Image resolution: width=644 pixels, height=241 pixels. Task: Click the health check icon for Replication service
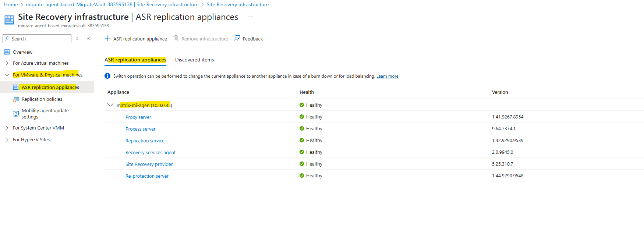(x=302, y=140)
